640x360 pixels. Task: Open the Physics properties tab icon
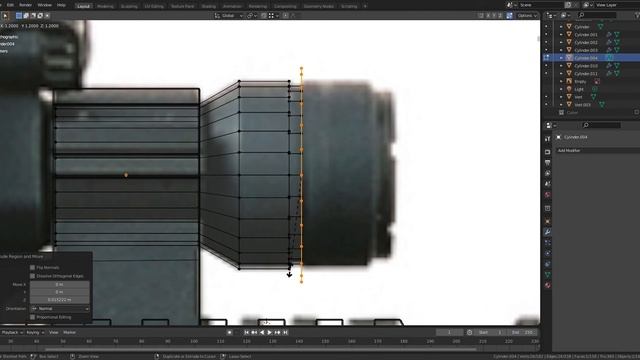tap(548, 253)
